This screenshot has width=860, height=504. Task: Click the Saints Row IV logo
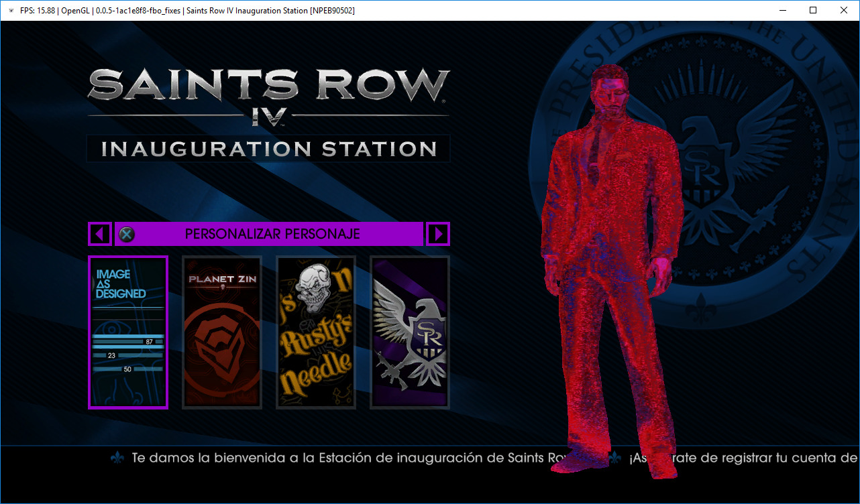pyautogui.click(x=268, y=97)
